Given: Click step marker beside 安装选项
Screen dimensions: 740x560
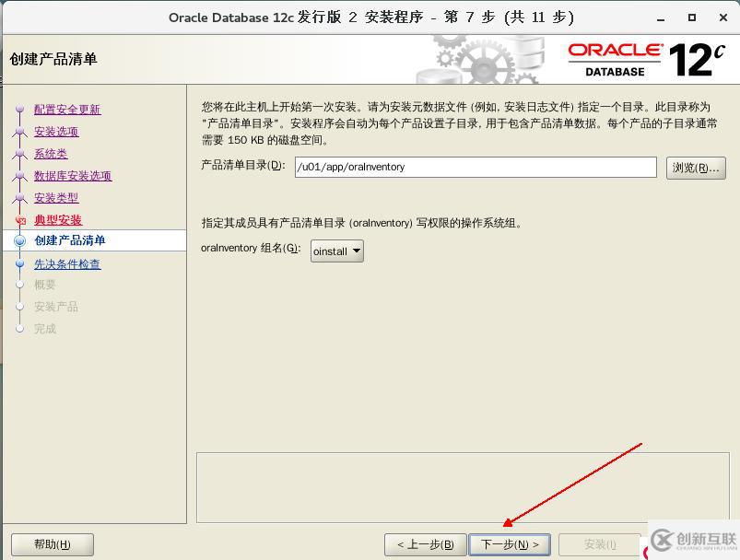Looking at the screenshot, I should 20,131.
